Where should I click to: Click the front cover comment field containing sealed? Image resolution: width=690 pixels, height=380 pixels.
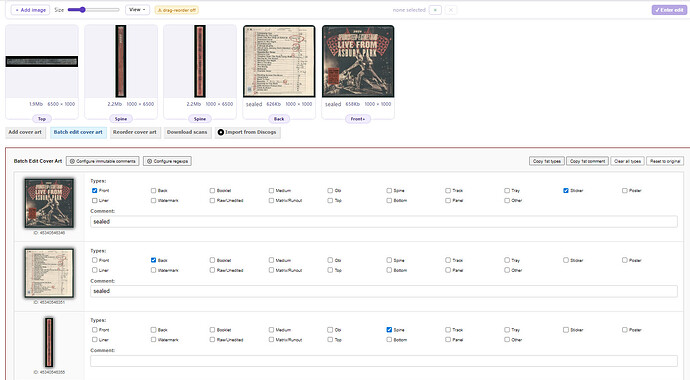pyautogui.click(x=384, y=222)
